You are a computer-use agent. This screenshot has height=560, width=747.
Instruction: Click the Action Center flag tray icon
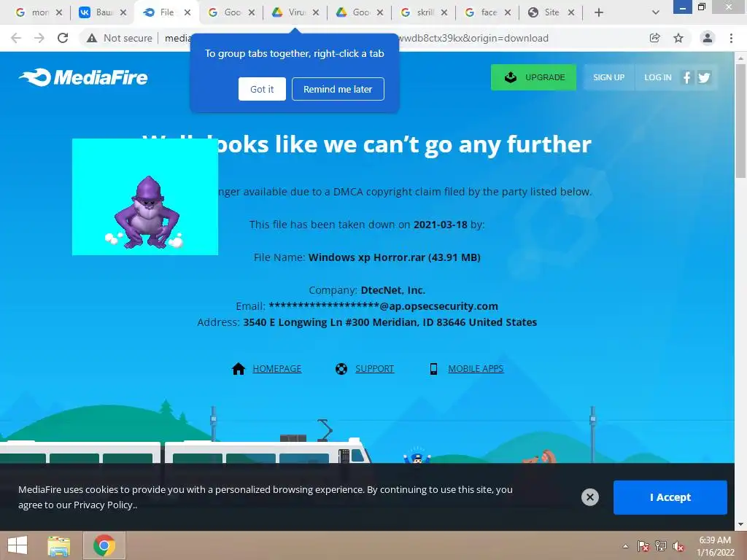click(x=643, y=546)
